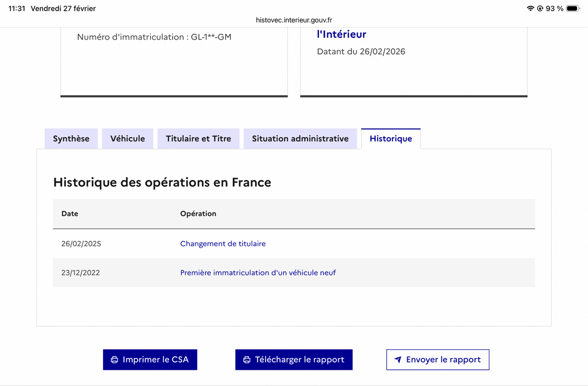Tap the orientation lock status icon
The width and height of the screenshot is (588, 386).
540,8
